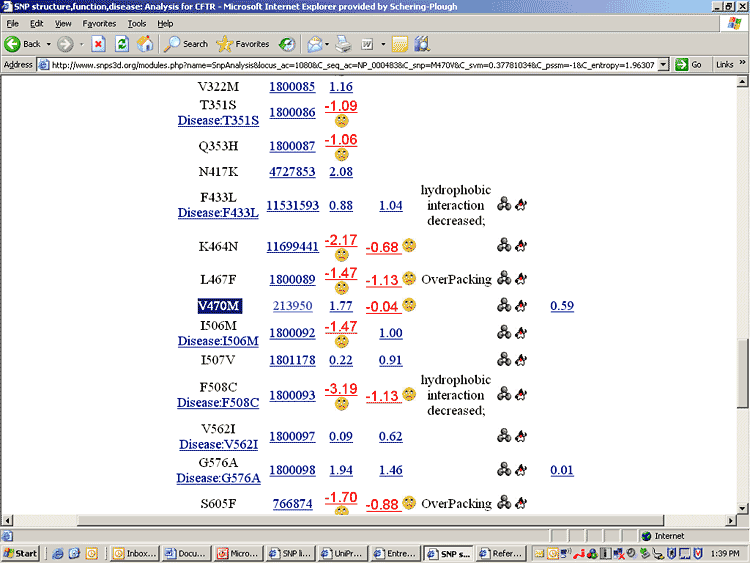Switch to Inbox taskbar window
The width and height of the screenshot is (750, 563).
coord(134,553)
